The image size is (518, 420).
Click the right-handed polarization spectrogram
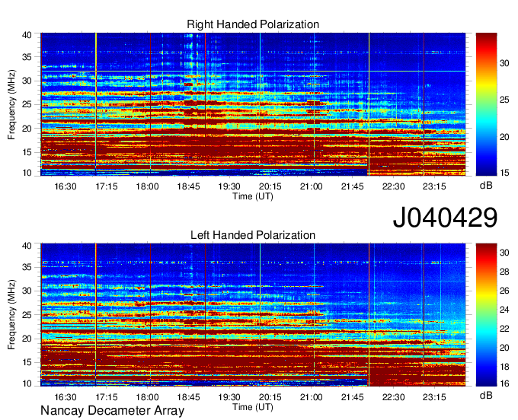[253, 104]
